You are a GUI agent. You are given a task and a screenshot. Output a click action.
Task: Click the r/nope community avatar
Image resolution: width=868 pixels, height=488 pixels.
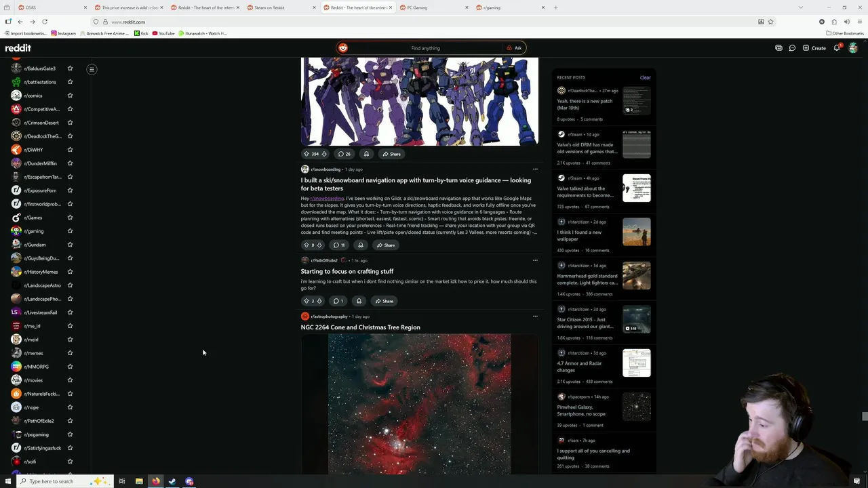click(16, 407)
